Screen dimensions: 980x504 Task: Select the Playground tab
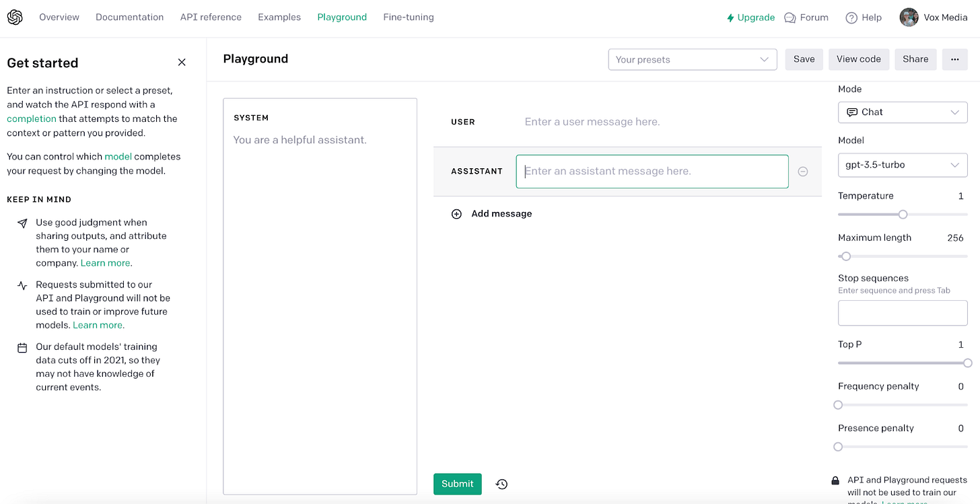[342, 17]
